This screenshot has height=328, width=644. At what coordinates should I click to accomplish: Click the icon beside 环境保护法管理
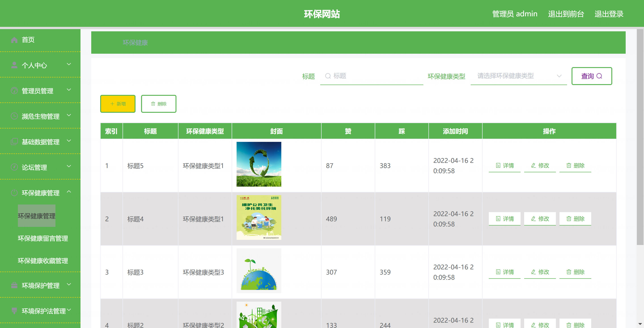point(14,311)
